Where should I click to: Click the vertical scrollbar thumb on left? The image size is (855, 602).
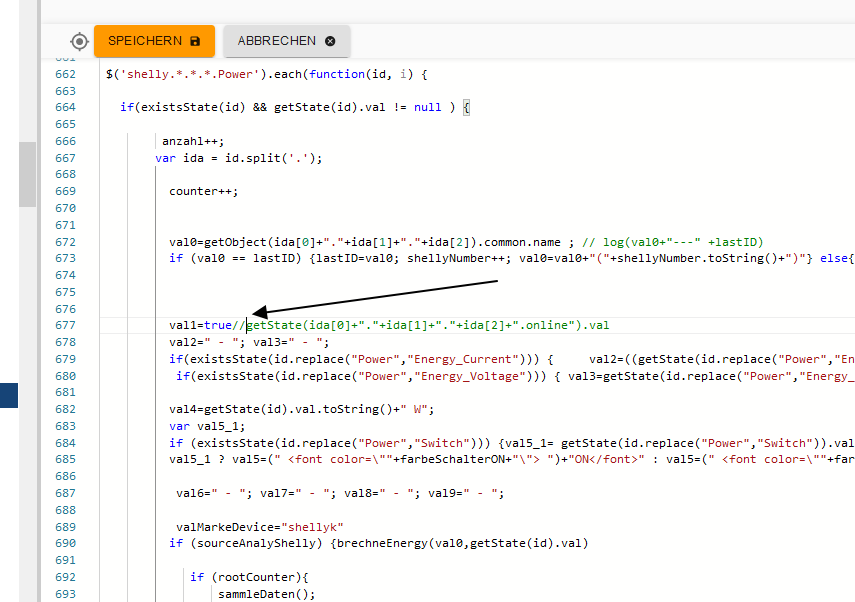pyautogui.click(x=27, y=174)
